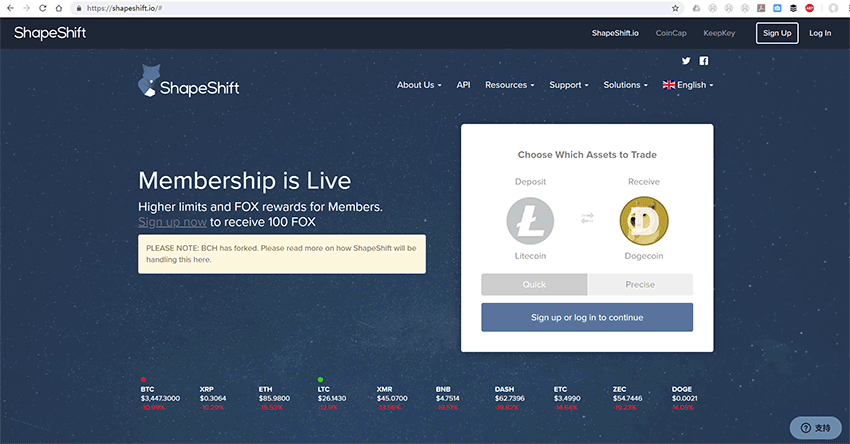Go back with the browser back arrow
The image size is (850, 444).
[x=10, y=8]
